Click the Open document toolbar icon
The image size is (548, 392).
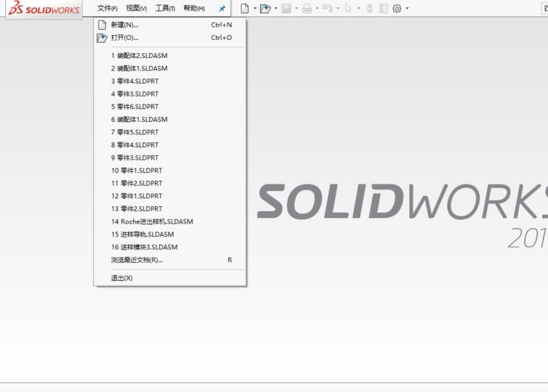click(265, 9)
